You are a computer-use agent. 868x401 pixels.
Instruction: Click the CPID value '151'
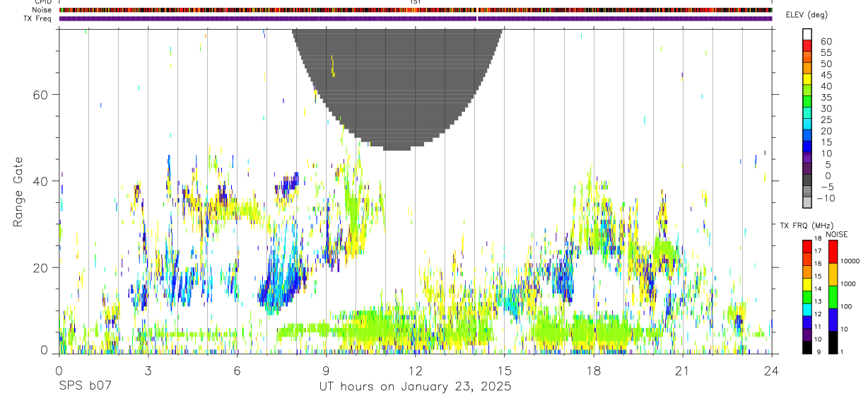point(415,2)
